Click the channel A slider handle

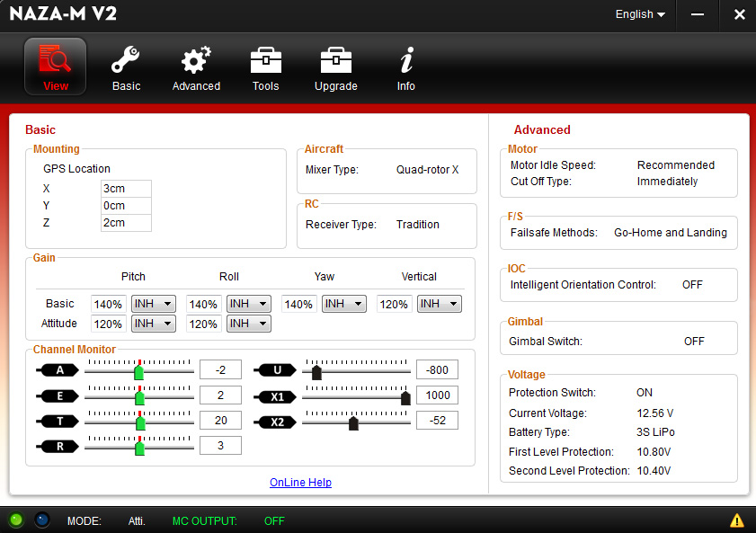point(138,372)
